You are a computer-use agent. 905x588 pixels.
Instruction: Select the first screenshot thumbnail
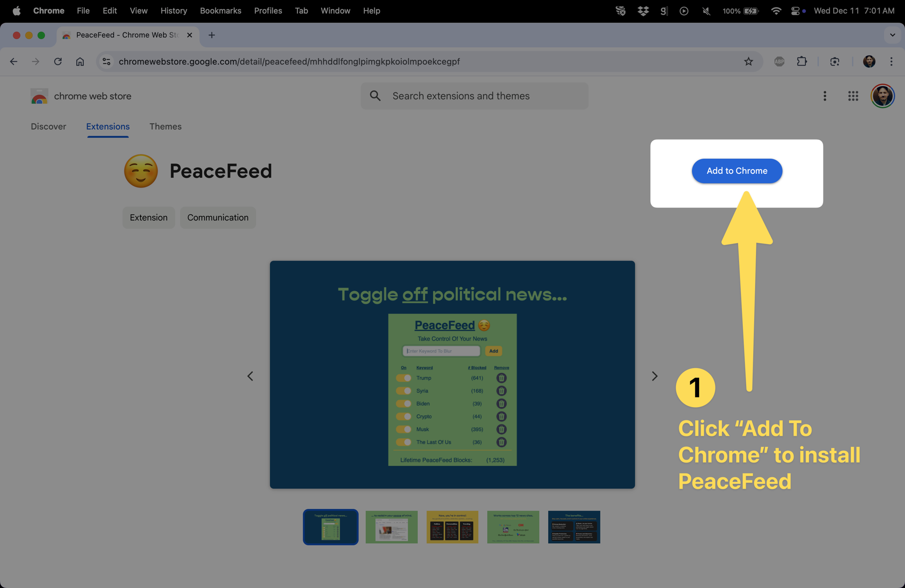coord(330,527)
